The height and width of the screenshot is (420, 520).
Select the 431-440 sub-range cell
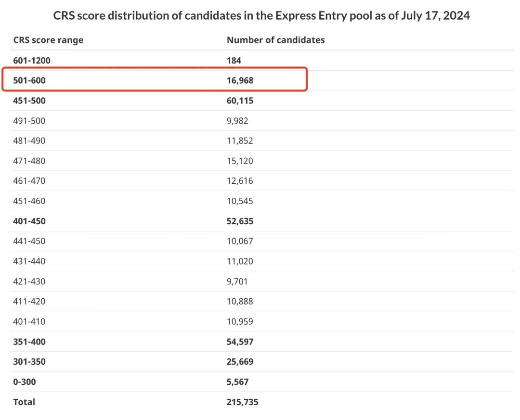point(29,261)
